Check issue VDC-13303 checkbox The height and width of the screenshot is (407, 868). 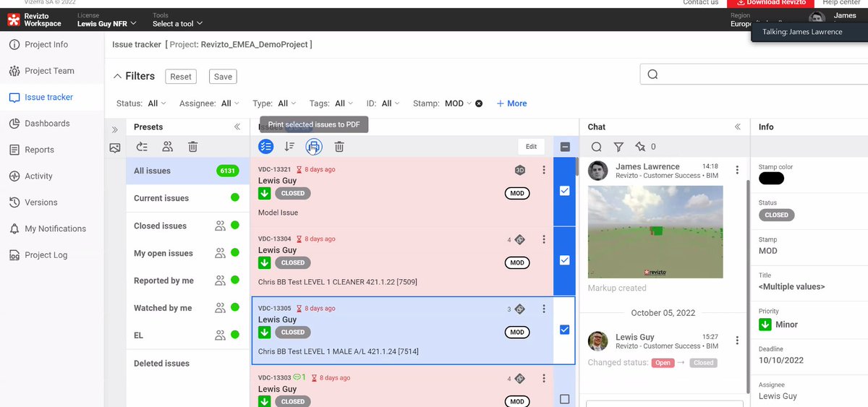[x=565, y=399]
